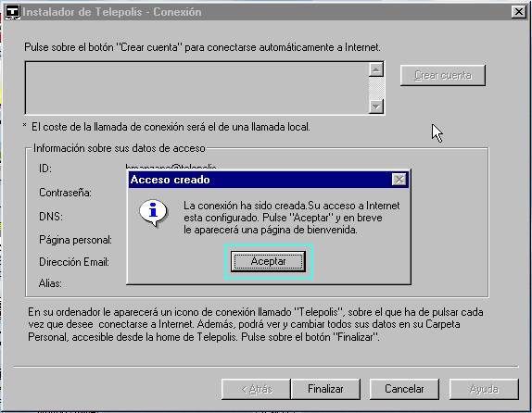The height and width of the screenshot is (413, 532).
Task: Click the Aceptar button in the dialog
Action: pyautogui.click(x=268, y=261)
